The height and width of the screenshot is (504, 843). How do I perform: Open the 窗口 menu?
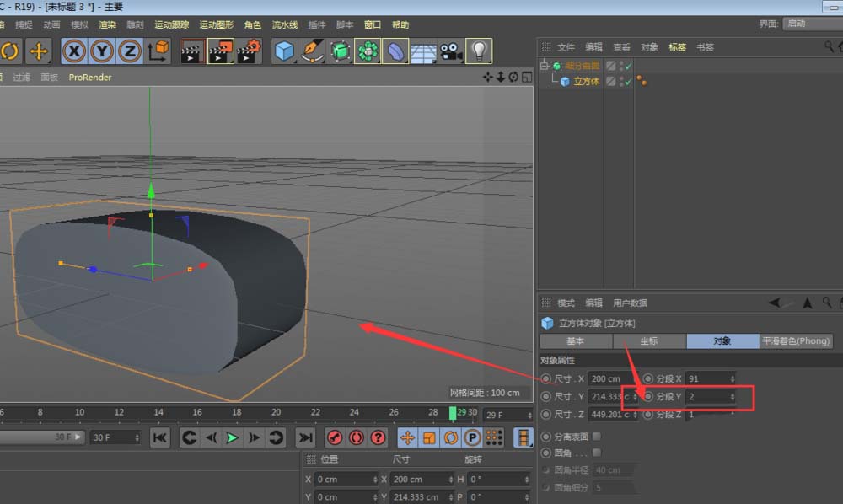tap(371, 24)
